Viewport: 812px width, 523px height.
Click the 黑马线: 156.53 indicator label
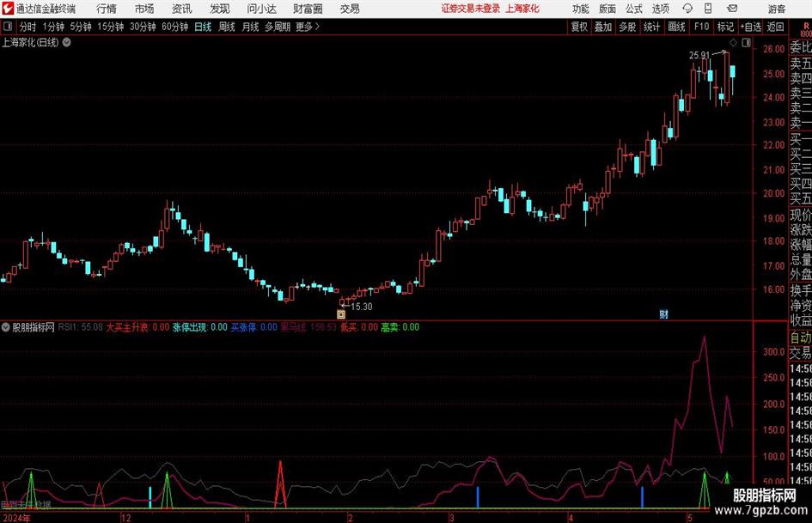(308, 326)
